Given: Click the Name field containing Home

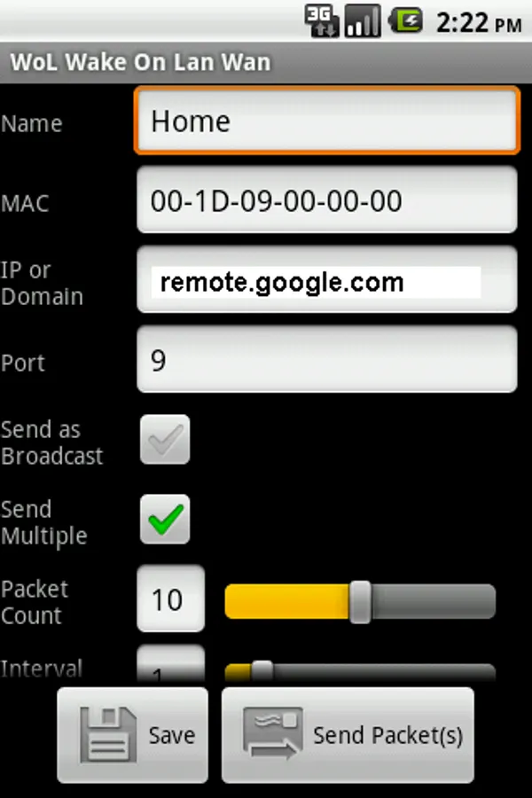Looking at the screenshot, I should coord(327,121).
